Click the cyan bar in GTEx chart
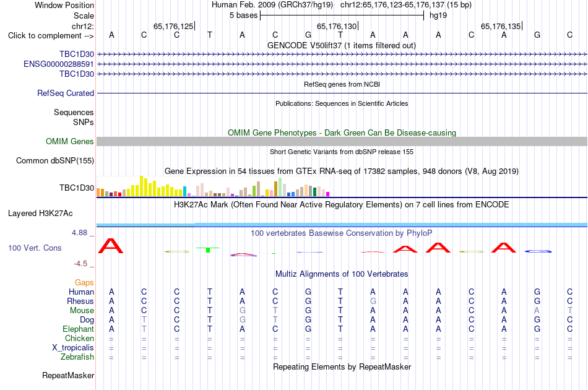The image size is (588, 390). pyautogui.click(x=184, y=191)
